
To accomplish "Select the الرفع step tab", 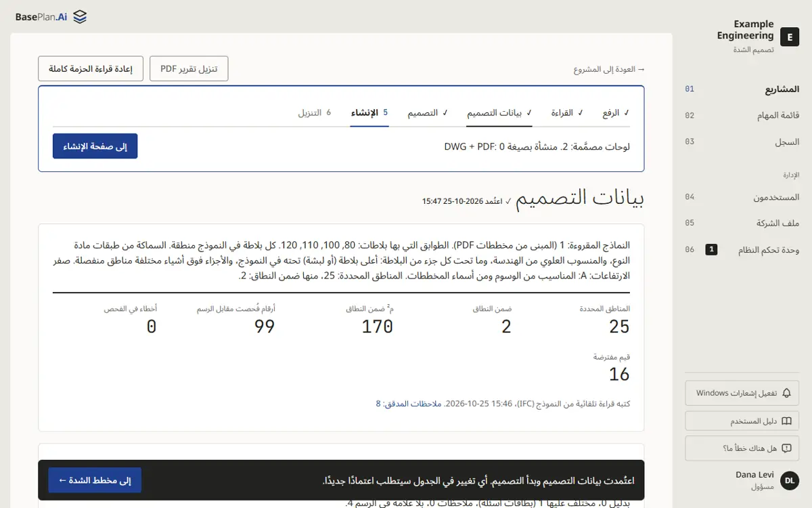I will pyautogui.click(x=616, y=113).
